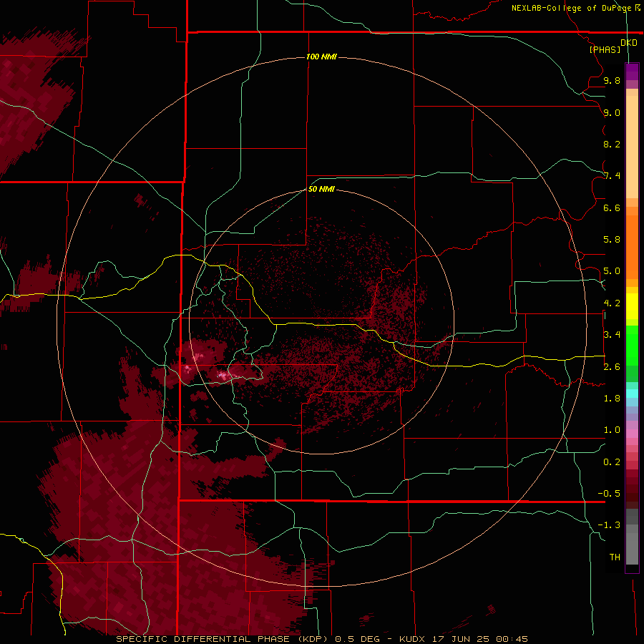This screenshot has height=644, width=644.
Task: Click the 'KUDX' radar station identifier
Action: pos(412,639)
